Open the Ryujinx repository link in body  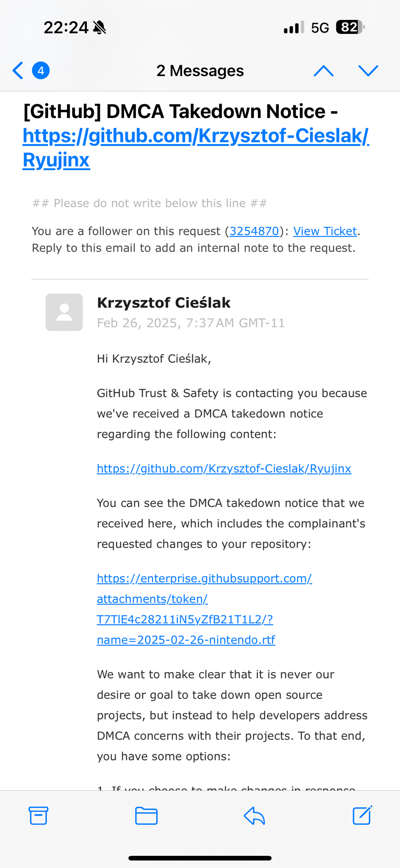[x=224, y=469]
